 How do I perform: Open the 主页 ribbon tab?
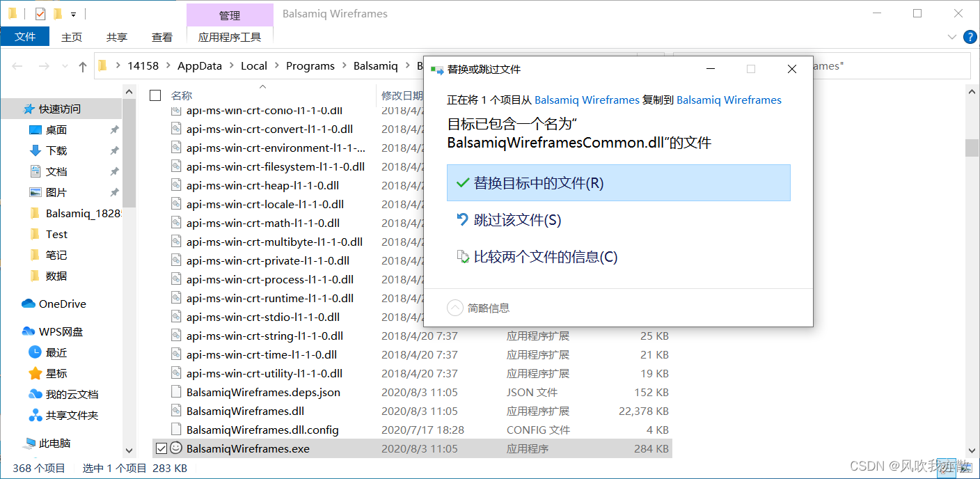(72, 37)
